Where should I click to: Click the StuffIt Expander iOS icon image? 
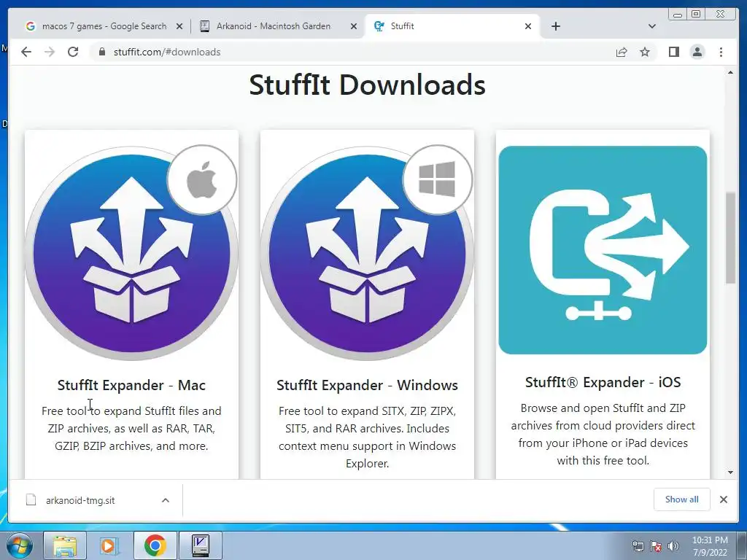click(603, 250)
